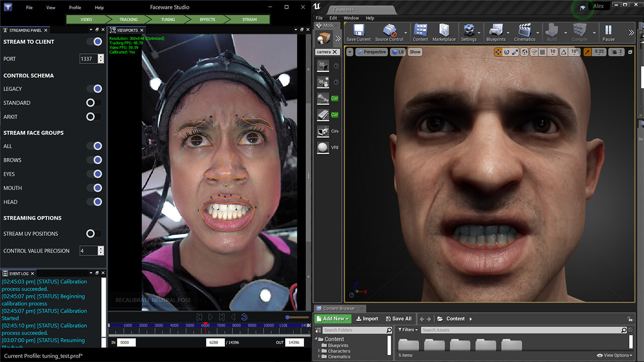Open editor Settings icon
Image resolution: width=644 pixels, height=362 pixels.
468,33
